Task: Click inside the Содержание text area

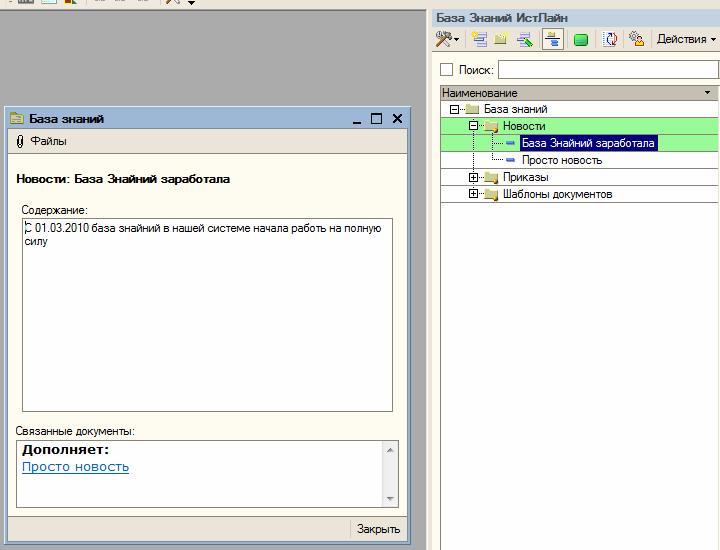Action: pyautogui.click(x=208, y=315)
